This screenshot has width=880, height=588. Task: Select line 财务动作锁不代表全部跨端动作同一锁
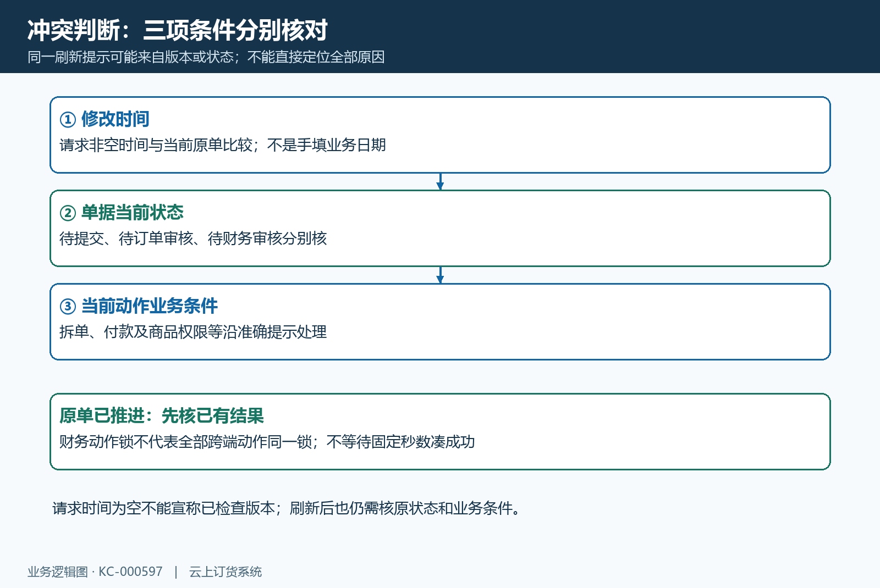tap(267, 442)
